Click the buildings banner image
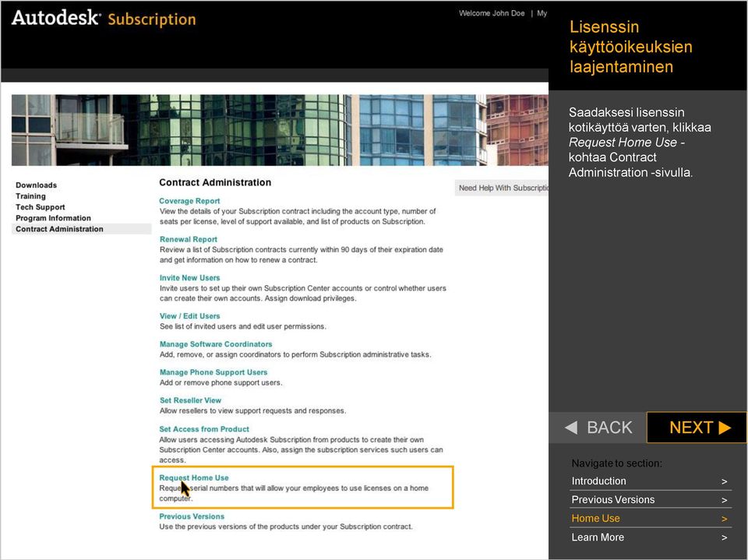Screen dimensions: 748x560 click(x=280, y=130)
